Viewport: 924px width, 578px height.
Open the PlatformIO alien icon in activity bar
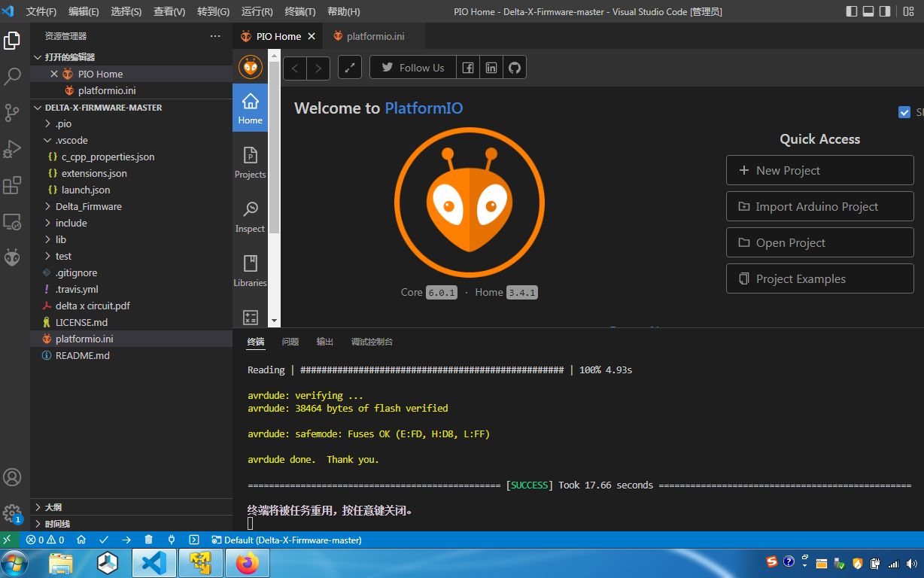tap(12, 257)
